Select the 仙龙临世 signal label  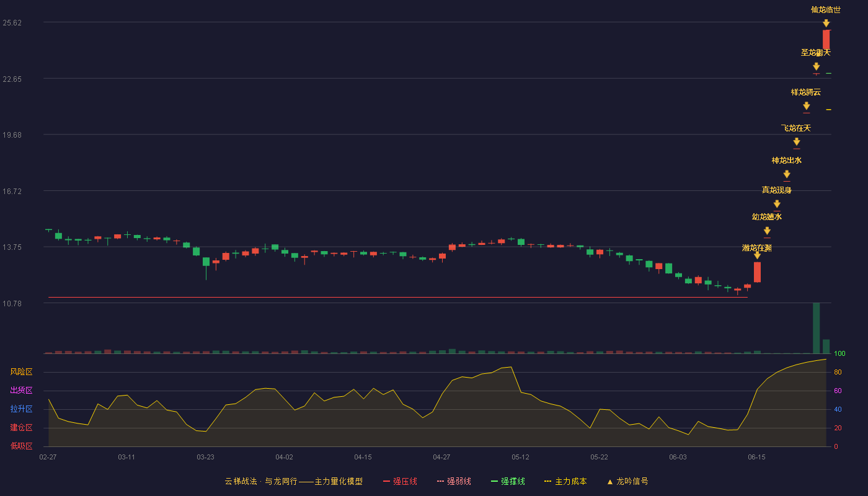pos(826,10)
